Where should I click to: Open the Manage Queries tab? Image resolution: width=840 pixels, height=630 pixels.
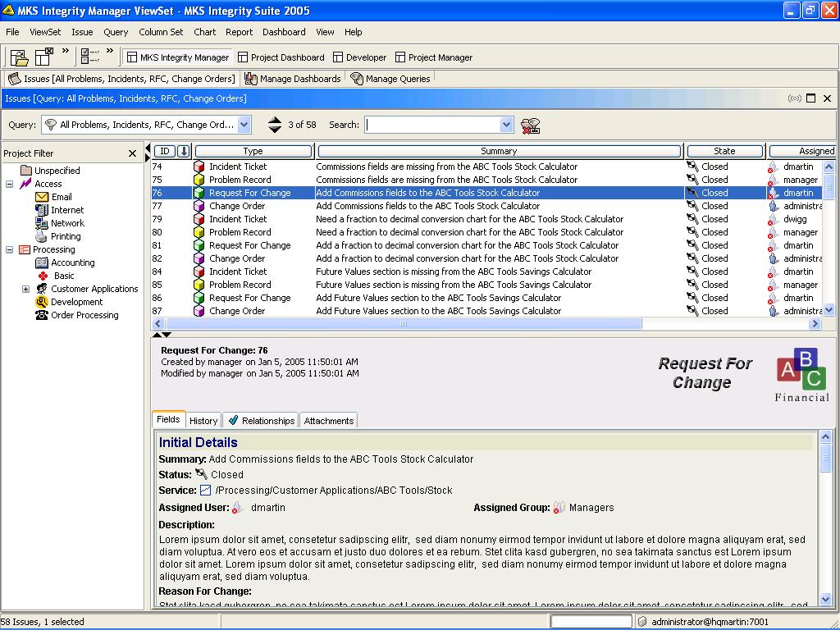(390, 79)
